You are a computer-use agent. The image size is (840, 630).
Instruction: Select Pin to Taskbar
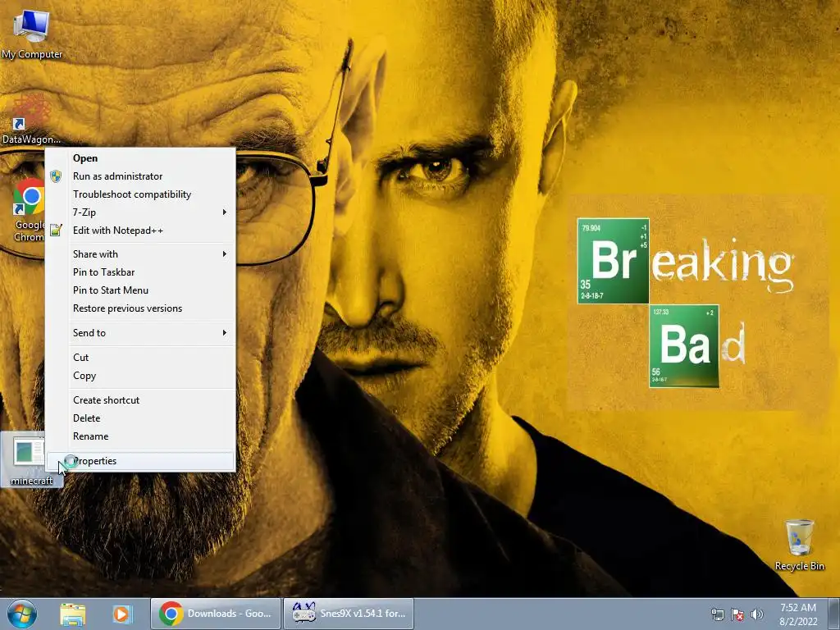tap(140, 272)
